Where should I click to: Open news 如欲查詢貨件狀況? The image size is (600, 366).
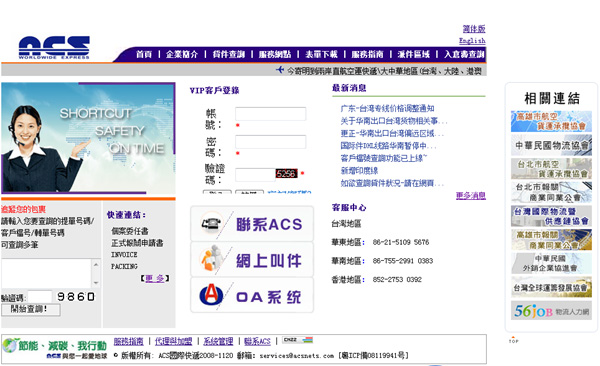pyautogui.click(x=392, y=183)
